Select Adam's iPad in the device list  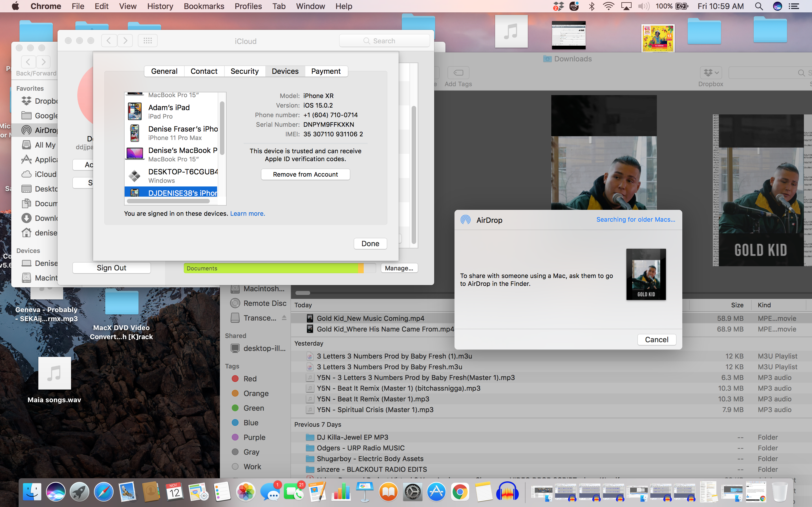point(171,111)
